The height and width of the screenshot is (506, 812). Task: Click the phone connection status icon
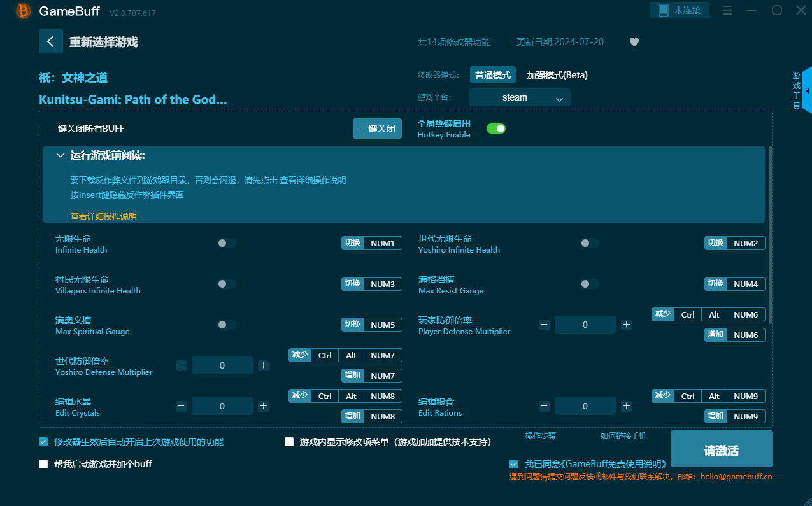664,10
